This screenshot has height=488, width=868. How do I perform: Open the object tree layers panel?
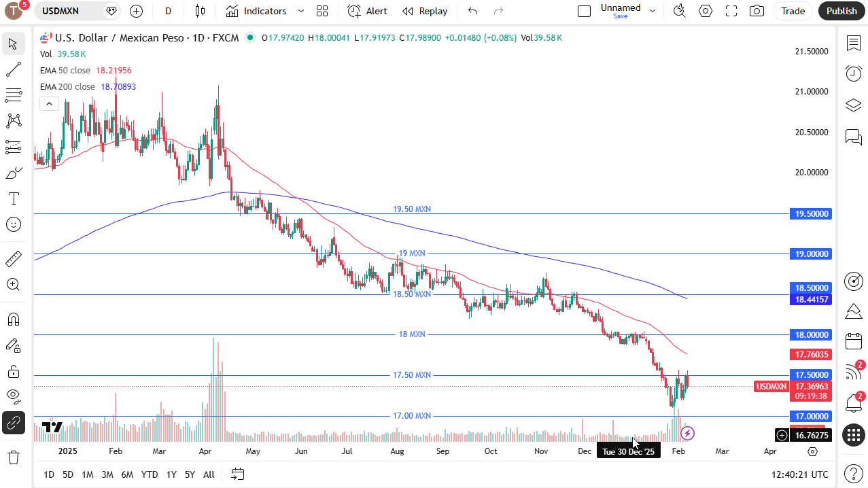[854, 105]
